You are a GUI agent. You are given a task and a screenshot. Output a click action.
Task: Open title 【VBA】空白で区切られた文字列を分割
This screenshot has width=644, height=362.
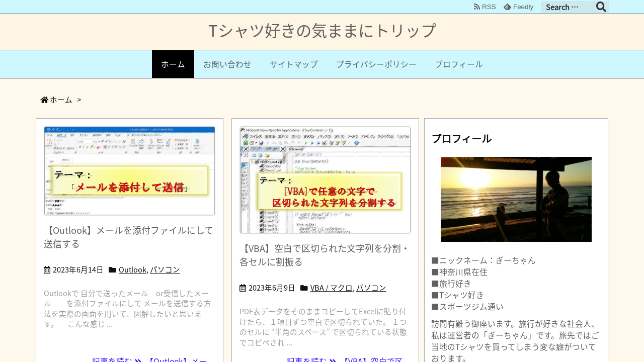pos(325,255)
